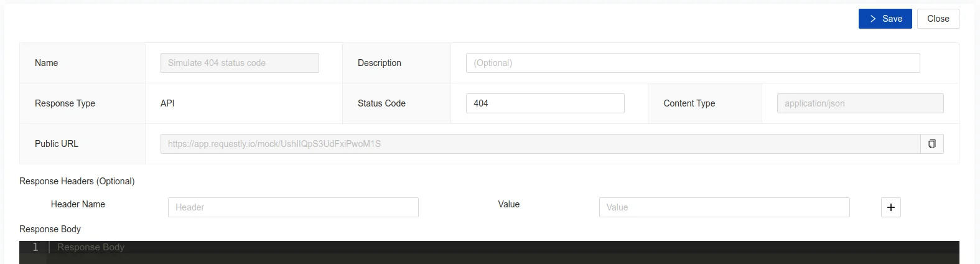Click the Content Type application/json field
980x264 pixels.
(860, 103)
